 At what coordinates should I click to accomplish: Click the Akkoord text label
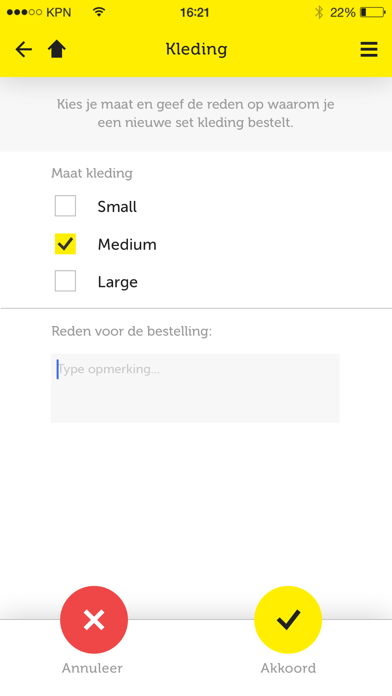(288, 668)
